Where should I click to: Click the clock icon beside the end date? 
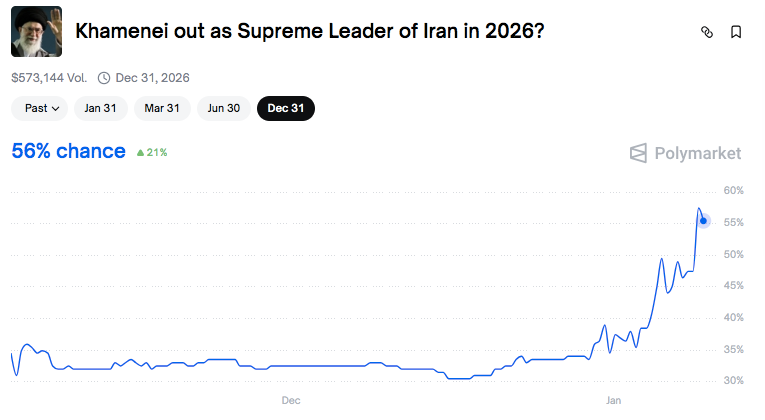(x=104, y=78)
